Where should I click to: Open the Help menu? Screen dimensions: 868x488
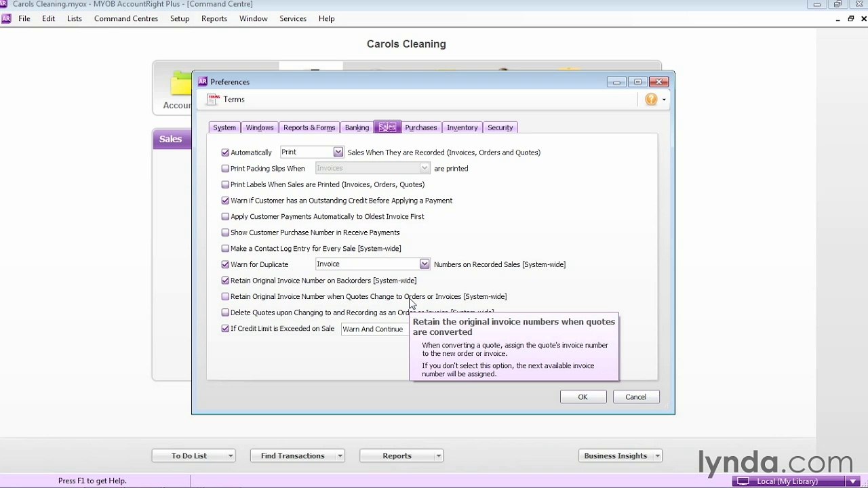(x=327, y=19)
